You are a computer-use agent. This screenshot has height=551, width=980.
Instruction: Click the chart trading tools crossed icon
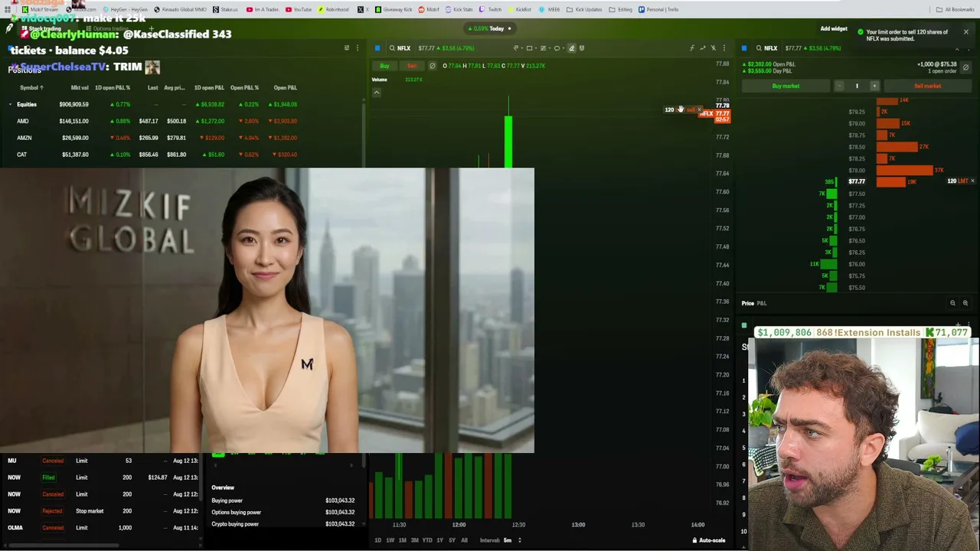pos(713,48)
